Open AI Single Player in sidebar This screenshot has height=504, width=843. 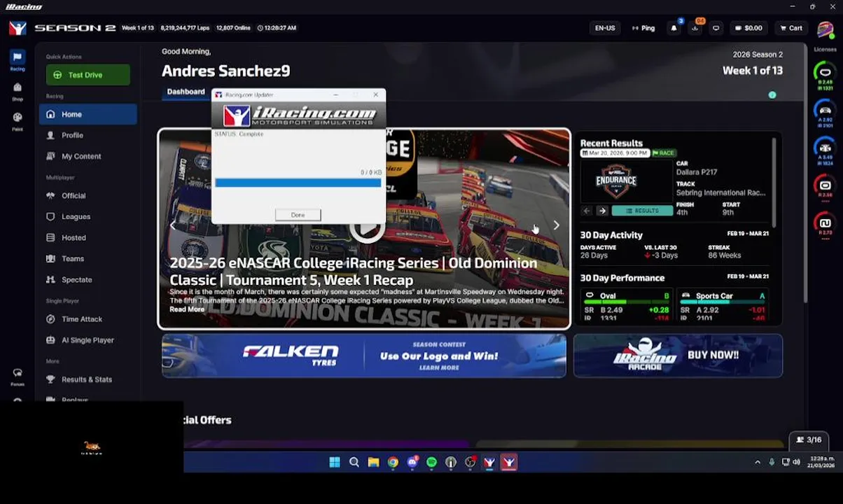[x=88, y=339]
